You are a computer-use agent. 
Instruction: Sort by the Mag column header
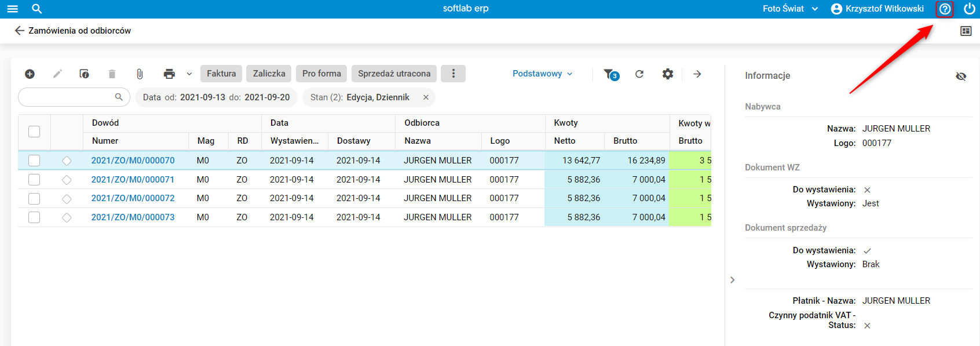point(209,141)
